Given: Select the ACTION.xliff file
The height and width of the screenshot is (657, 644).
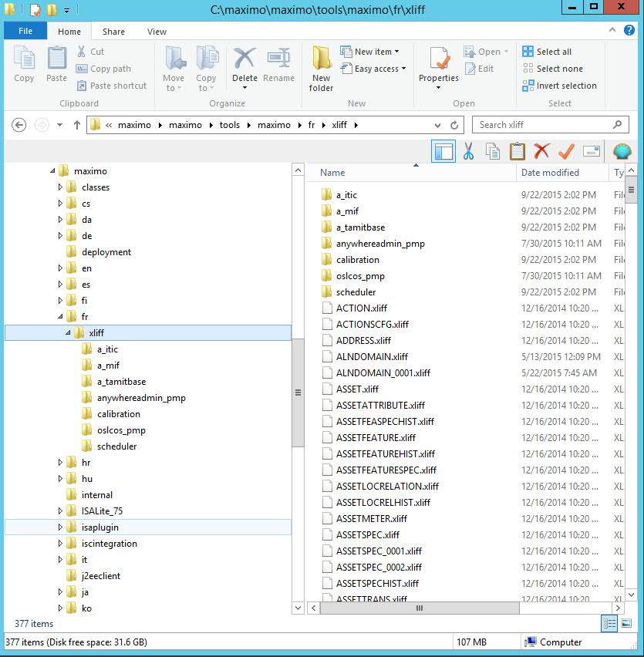Looking at the screenshot, I should [362, 308].
